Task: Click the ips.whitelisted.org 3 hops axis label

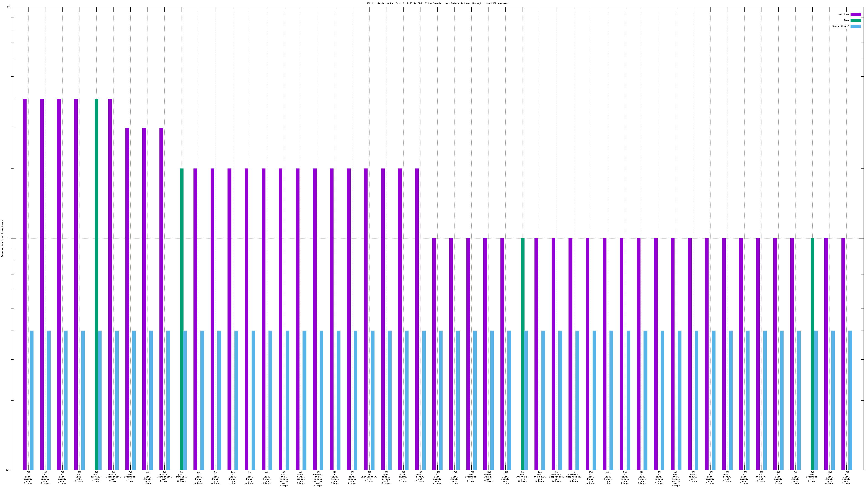Action: (x=369, y=477)
